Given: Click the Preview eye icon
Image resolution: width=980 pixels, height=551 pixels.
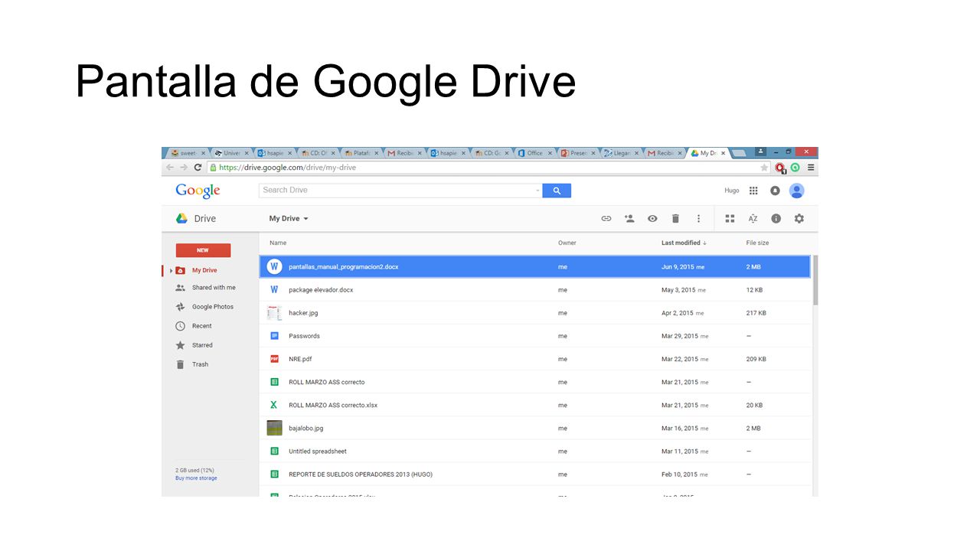Looking at the screenshot, I should pos(652,219).
